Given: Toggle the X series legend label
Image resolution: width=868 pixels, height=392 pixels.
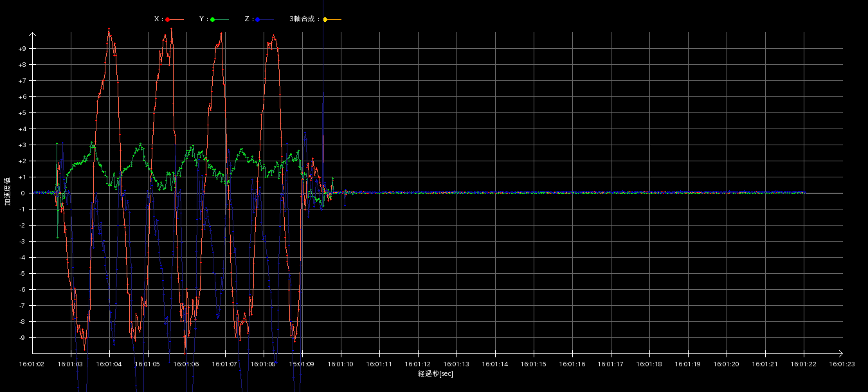Looking at the screenshot, I should point(158,19).
